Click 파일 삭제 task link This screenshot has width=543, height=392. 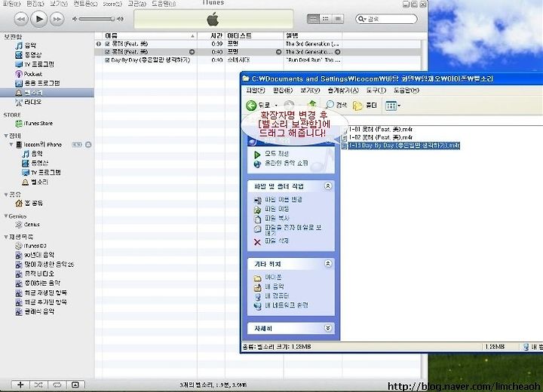coord(277,240)
